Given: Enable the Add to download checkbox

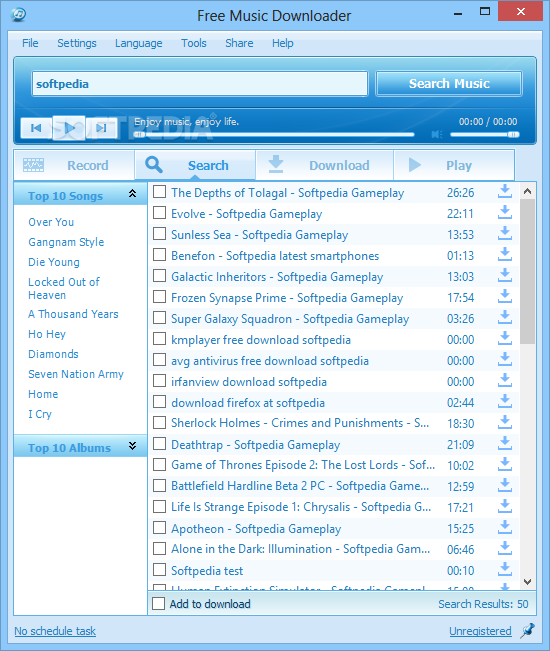Looking at the screenshot, I should [x=159, y=604].
